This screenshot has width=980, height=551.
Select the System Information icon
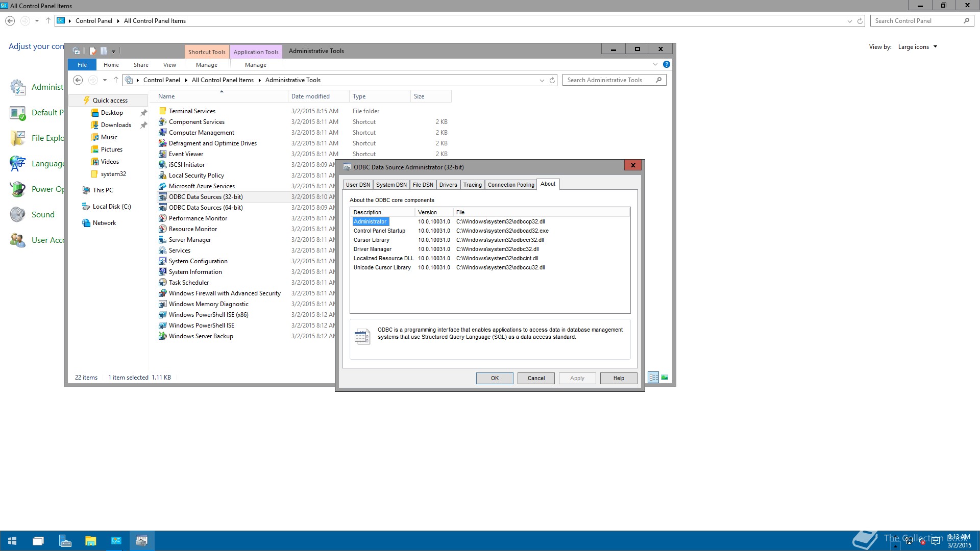pyautogui.click(x=162, y=272)
